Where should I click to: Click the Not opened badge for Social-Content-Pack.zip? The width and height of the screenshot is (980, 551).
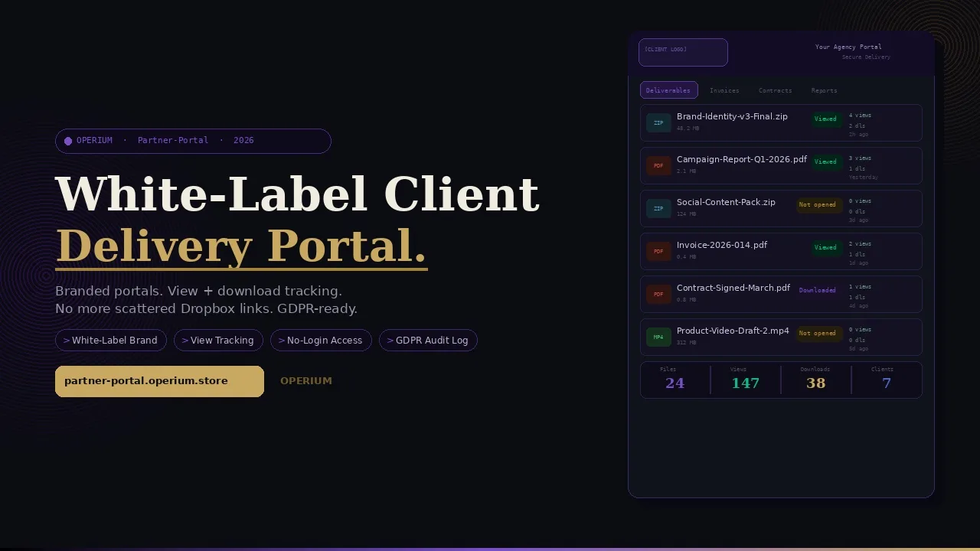[x=818, y=204]
